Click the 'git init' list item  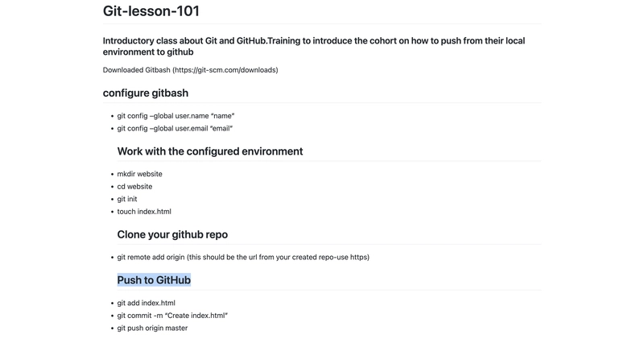pos(127,199)
